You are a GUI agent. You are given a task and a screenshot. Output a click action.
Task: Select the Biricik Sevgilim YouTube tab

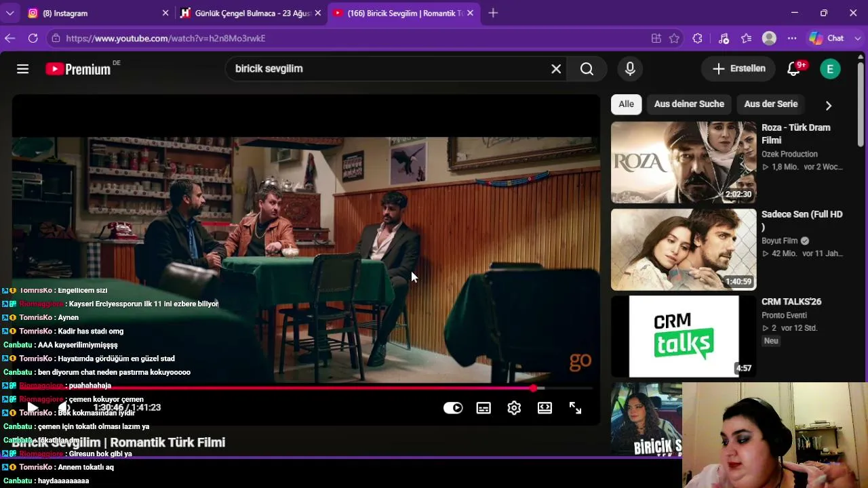point(403,13)
